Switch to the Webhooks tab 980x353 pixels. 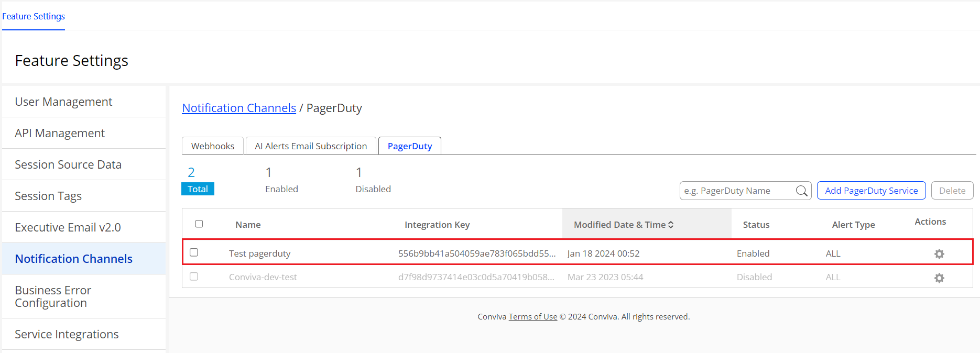tap(213, 146)
